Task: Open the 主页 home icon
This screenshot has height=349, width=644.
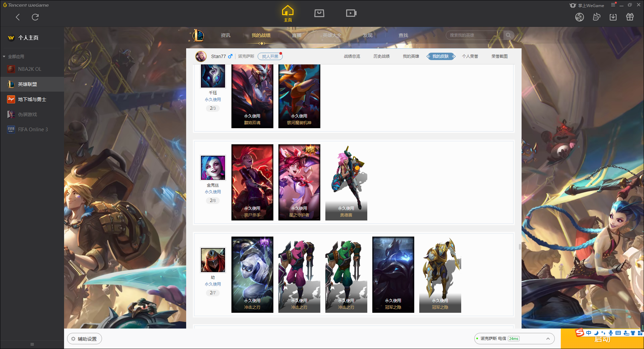Action: 288,14
